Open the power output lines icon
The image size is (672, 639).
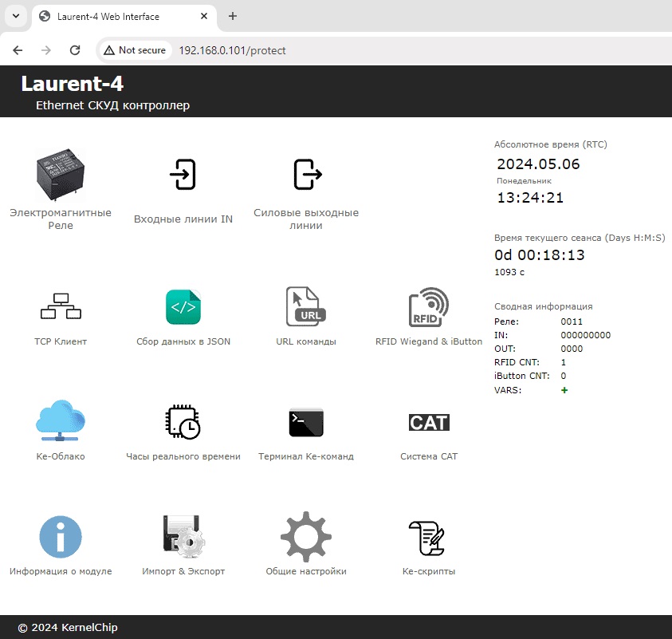pyautogui.click(x=307, y=174)
